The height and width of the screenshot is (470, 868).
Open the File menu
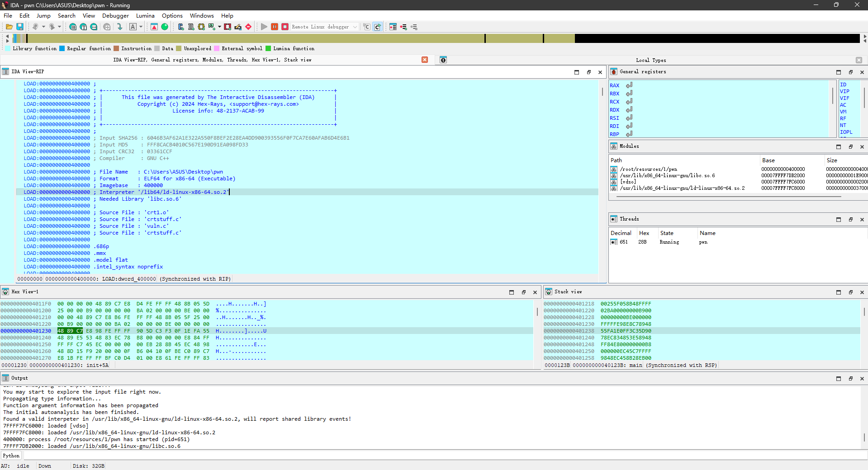tap(8, 16)
